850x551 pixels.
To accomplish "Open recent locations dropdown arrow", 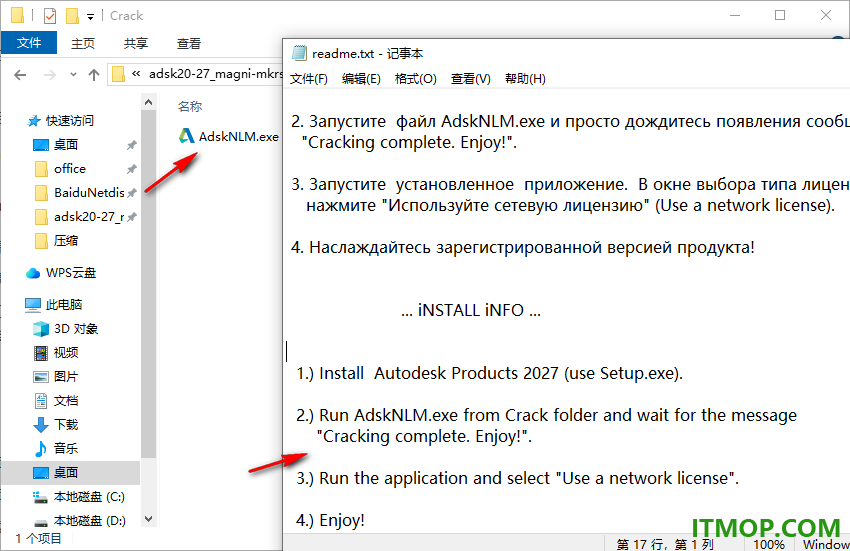I will coord(73,75).
